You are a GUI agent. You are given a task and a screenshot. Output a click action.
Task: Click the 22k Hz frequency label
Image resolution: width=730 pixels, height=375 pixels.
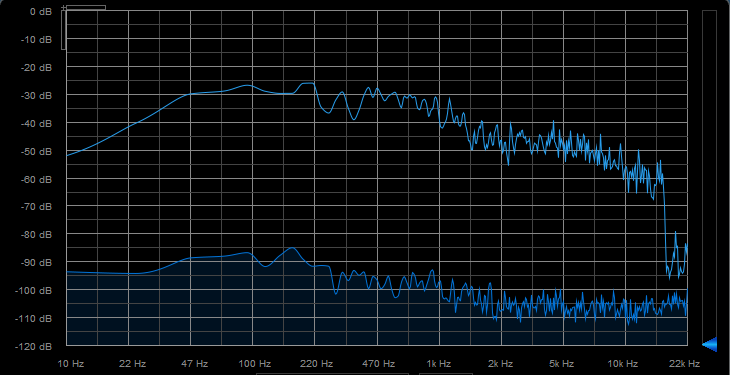click(685, 363)
